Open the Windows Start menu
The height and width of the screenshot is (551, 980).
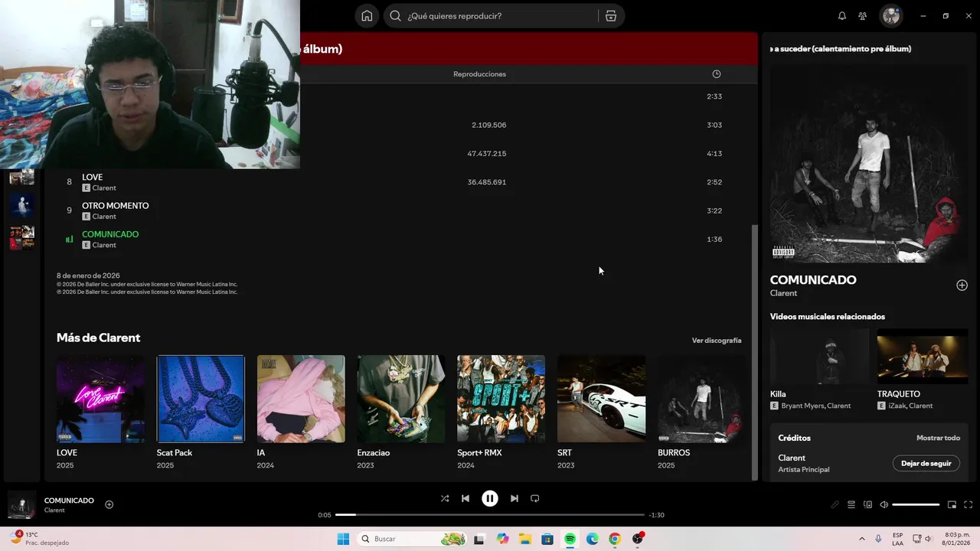pyautogui.click(x=343, y=539)
